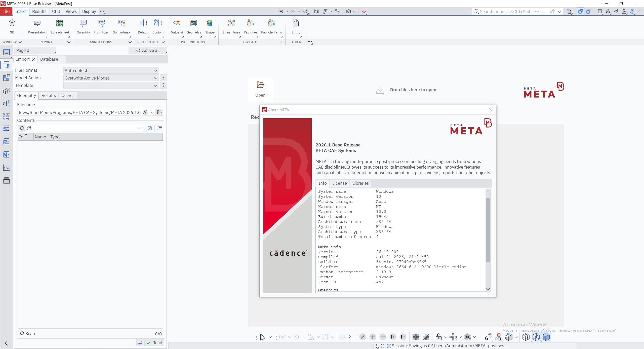The image size is (644, 349).
Task: Click the lock icon in bottom toolbar
Action: (x=438, y=337)
